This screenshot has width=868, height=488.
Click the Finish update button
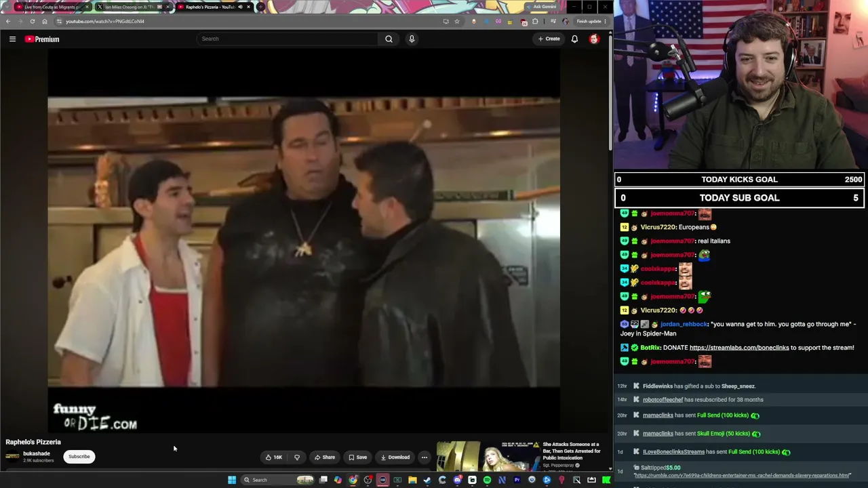click(589, 21)
